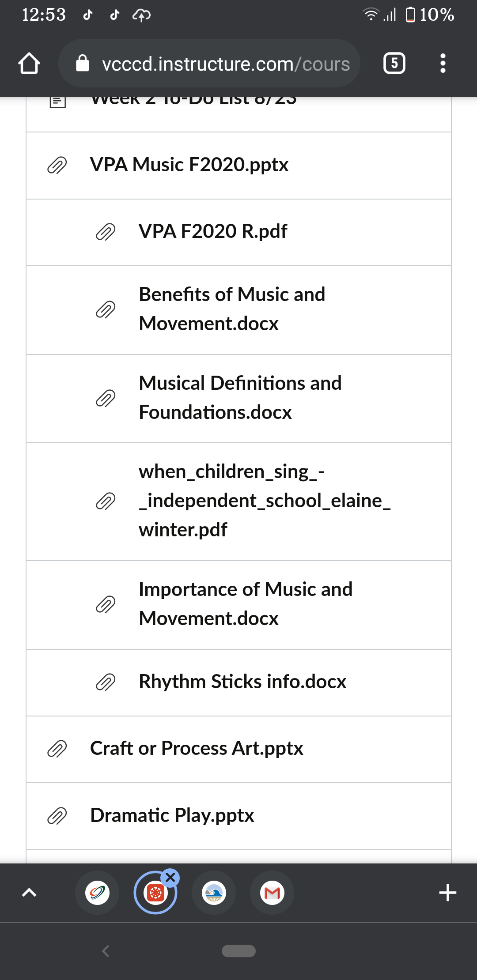This screenshot has height=980, width=477.
Task: Tap the Android back navigation arrow
Action: click(x=106, y=951)
